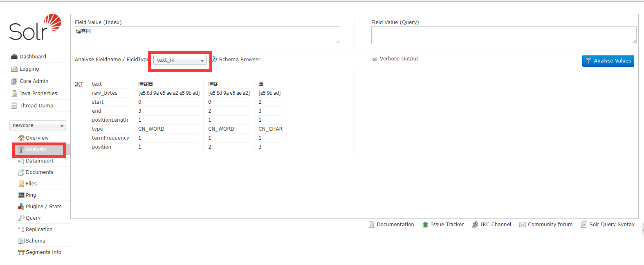Click the Schema book icon

tap(21, 241)
